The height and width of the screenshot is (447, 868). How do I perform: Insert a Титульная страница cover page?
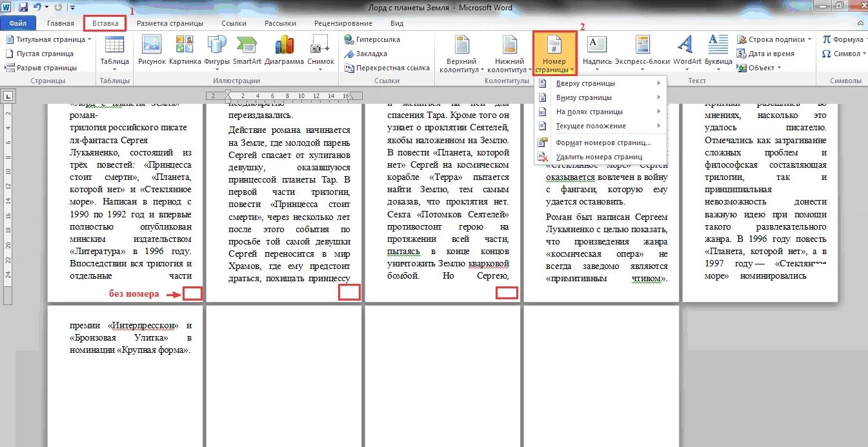click(x=49, y=39)
